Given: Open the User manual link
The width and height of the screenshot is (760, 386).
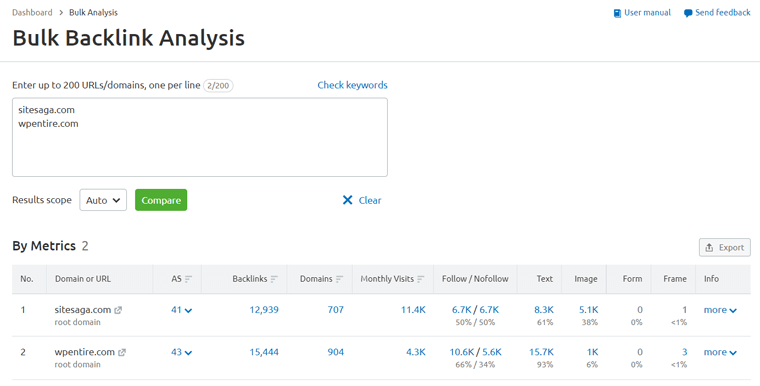Looking at the screenshot, I should [642, 13].
